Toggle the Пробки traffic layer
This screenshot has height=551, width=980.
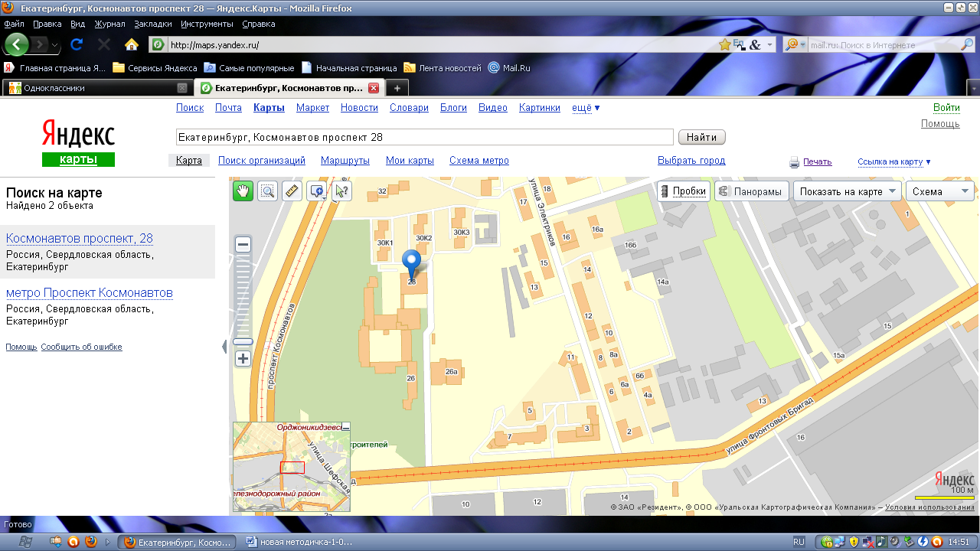tap(684, 191)
